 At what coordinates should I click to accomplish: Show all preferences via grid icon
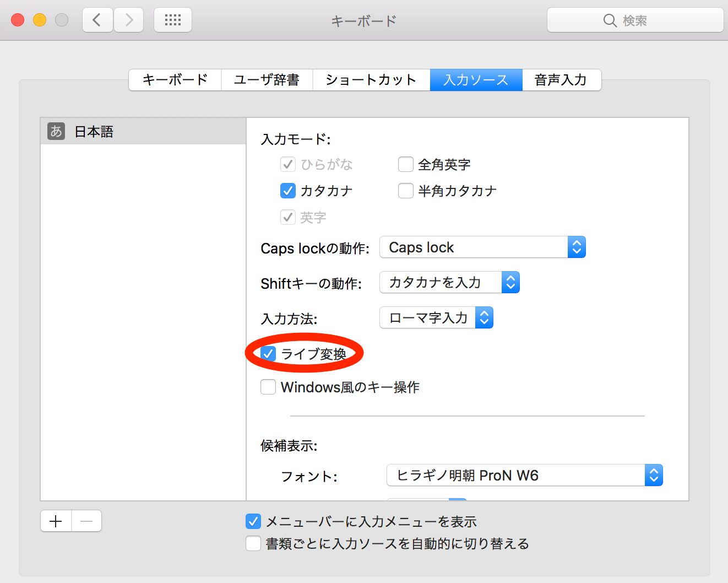[173, 20]
